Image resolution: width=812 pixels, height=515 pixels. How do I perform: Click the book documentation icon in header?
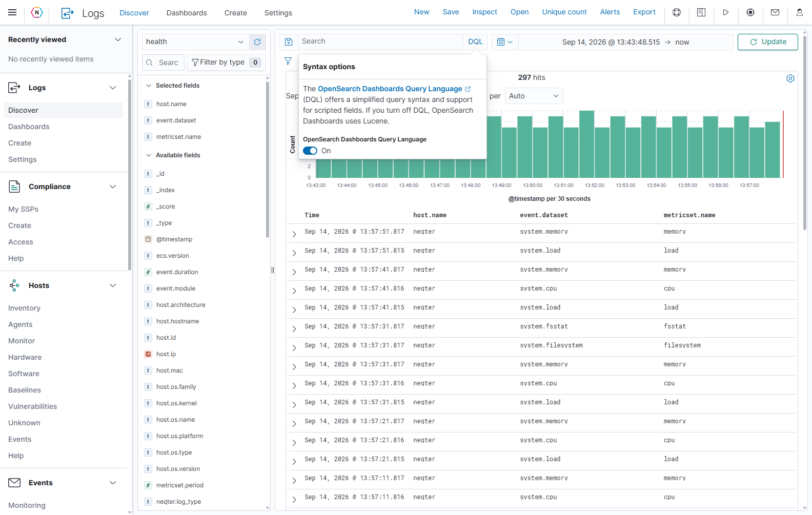pyautogui.click(x=701, y=12)
